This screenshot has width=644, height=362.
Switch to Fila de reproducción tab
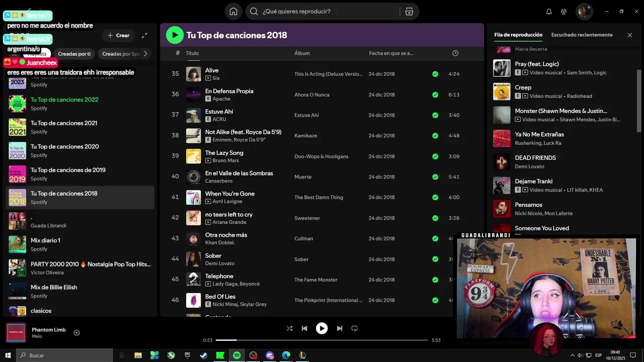click(518, 35)
